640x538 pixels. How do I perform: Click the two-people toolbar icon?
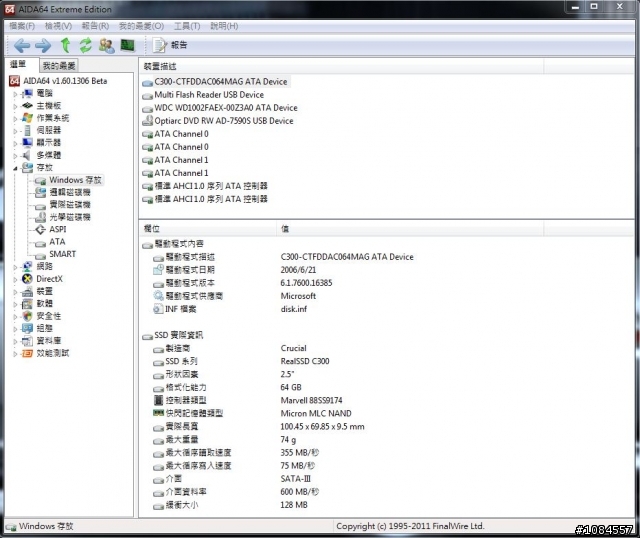click(107, 45)
